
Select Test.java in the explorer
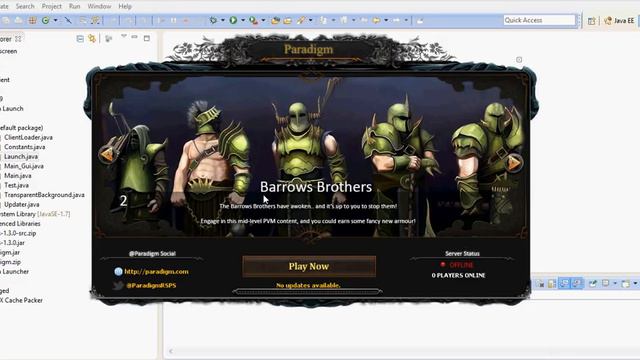(x=16, y=185)
